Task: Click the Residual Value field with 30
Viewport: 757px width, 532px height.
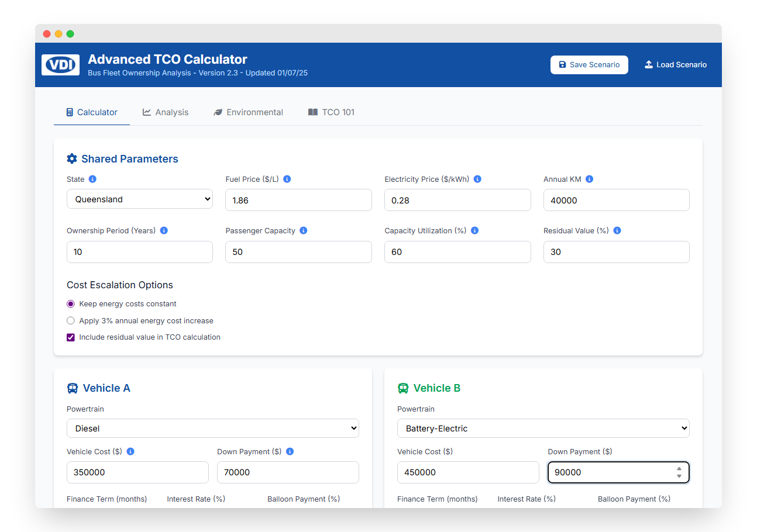Action: [617, 252]
